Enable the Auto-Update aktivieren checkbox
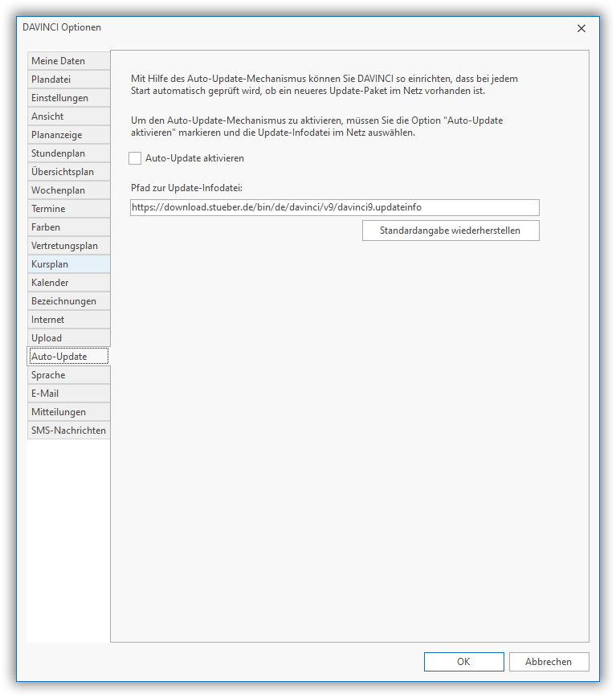 [x=135, y=158]
